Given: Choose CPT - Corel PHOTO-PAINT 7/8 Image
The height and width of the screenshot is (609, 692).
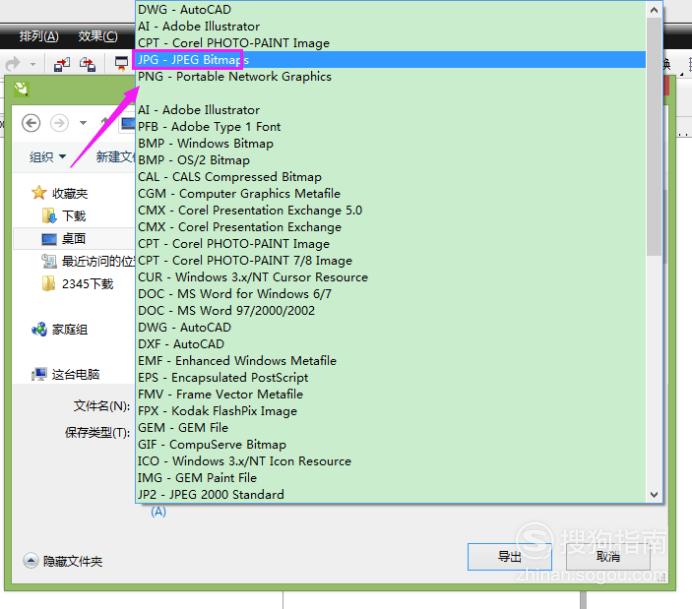Looking at the screenshot, I should tap(391, 260).
